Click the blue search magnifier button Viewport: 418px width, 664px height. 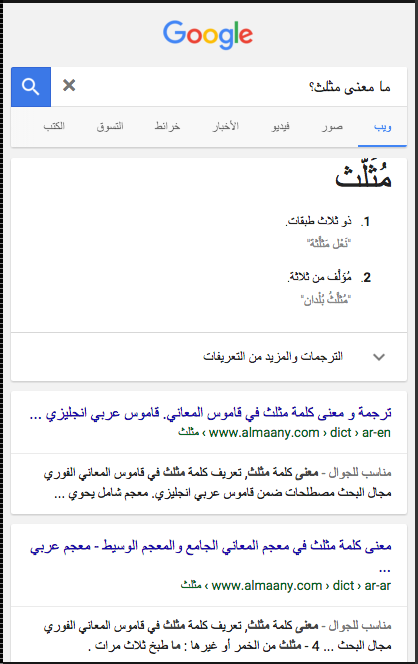coord(31,87)
